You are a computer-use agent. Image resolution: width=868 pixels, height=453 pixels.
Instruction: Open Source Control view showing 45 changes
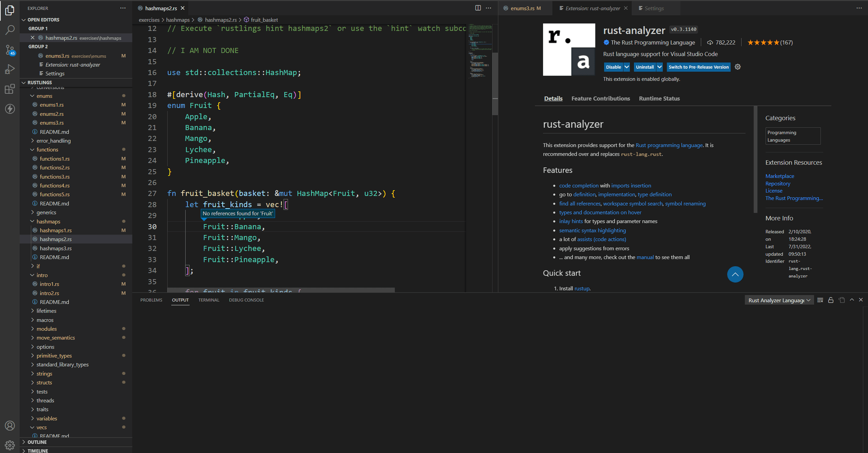(10, 50)
